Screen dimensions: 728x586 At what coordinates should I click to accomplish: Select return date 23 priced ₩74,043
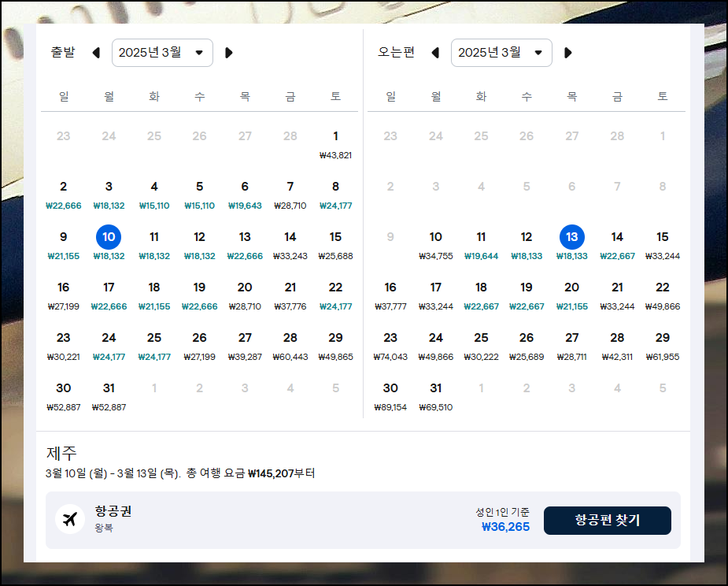(x=390, y=347)
